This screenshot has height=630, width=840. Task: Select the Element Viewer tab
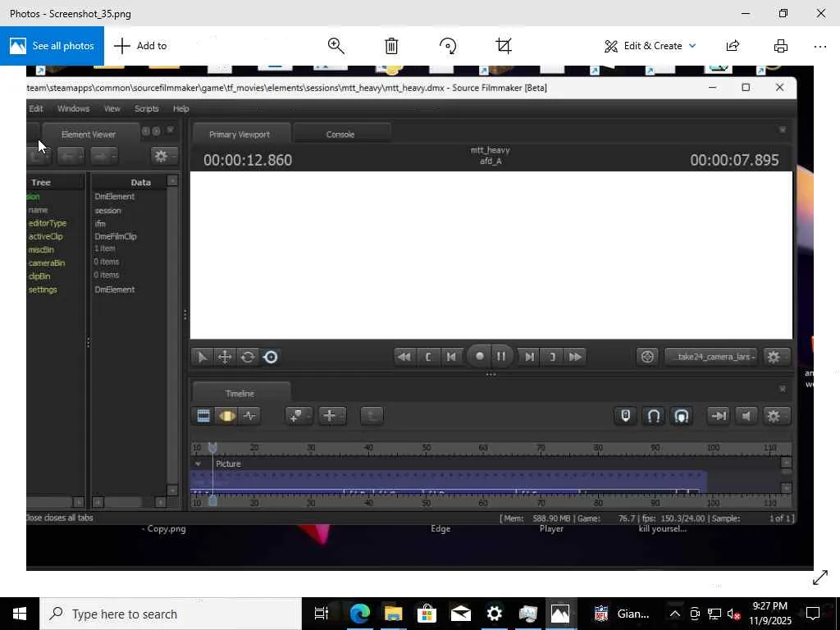point(89,135)
